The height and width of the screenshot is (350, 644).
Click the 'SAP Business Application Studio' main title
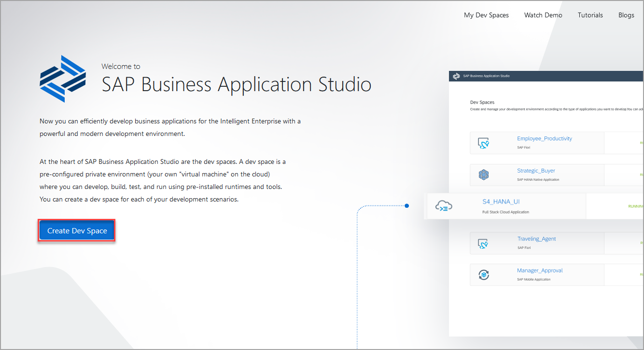237,84
